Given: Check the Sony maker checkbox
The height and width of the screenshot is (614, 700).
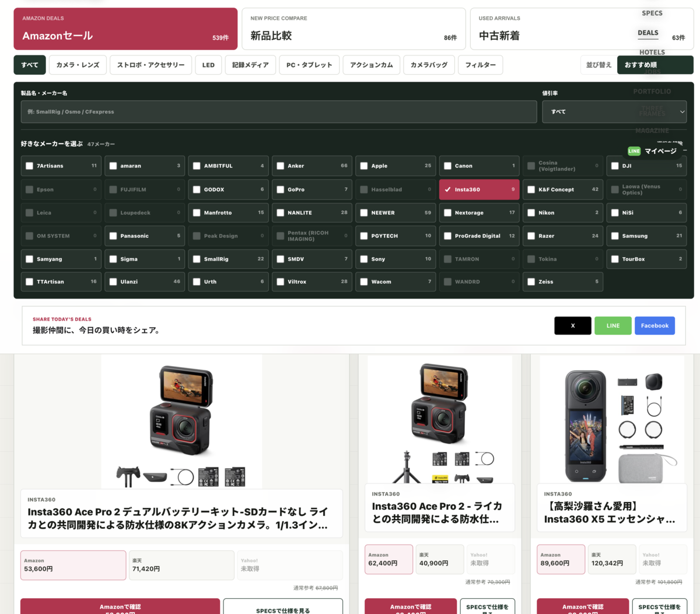Looking at the screenshot, I should click(364, 259).
